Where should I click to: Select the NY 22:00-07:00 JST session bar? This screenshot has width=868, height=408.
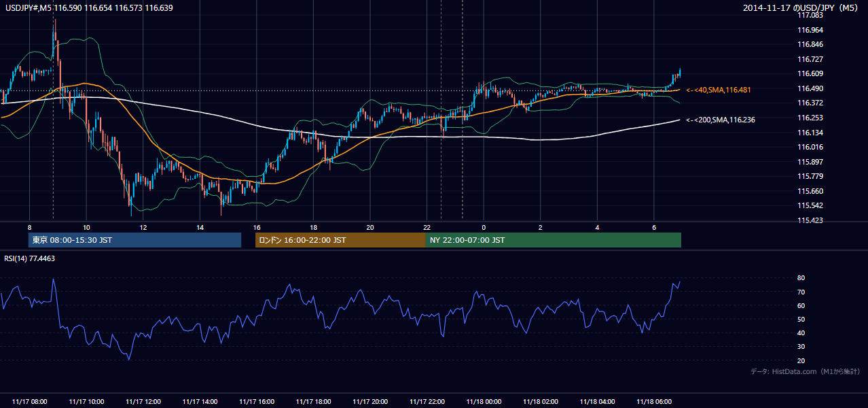[x=554, y=240]
